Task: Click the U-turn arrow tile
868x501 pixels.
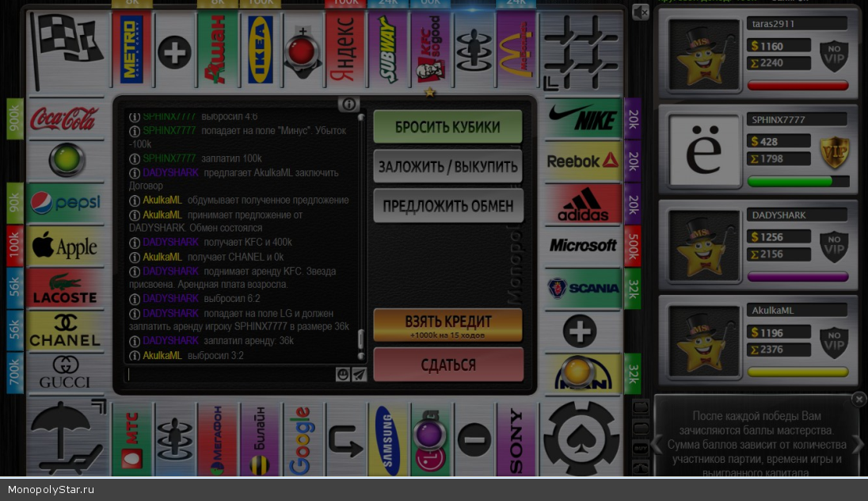Action: (345, 440)
